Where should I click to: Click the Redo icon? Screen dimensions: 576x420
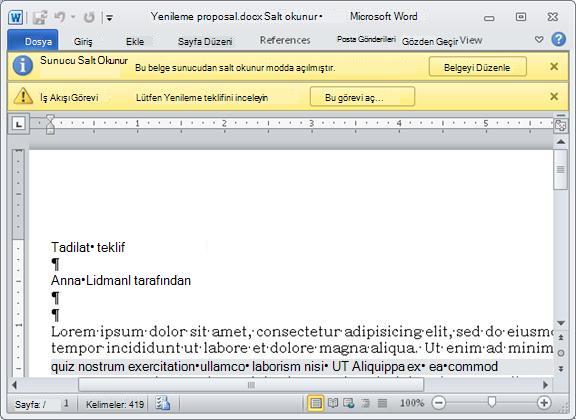point(89,17)
